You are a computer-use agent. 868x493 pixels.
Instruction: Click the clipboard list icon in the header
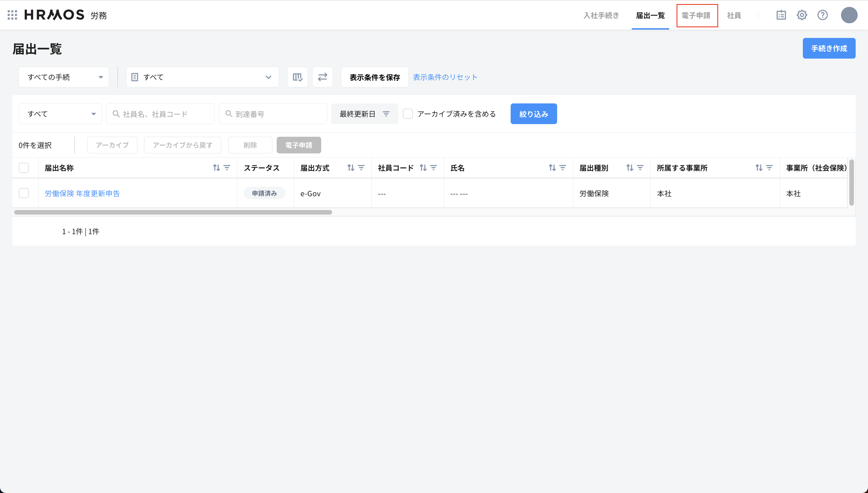tap(781, 15)
